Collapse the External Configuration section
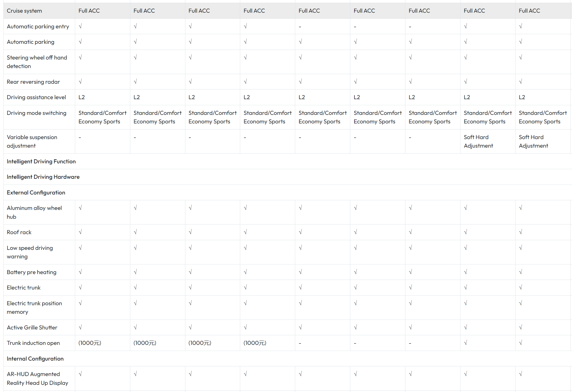The width and height of the screenshot is (572, 392). [36, 193]
